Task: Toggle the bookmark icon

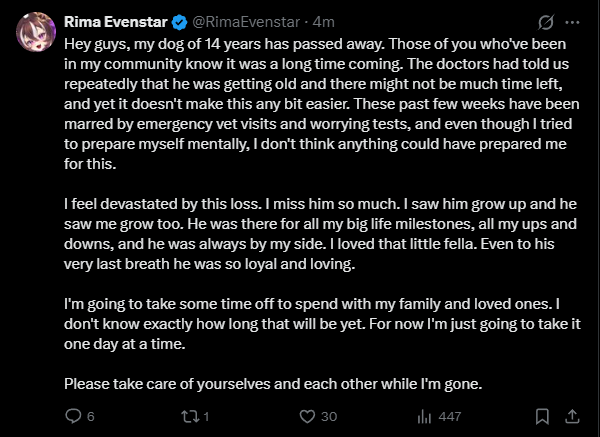Action: pyautogui.click(x=542, y=416)
